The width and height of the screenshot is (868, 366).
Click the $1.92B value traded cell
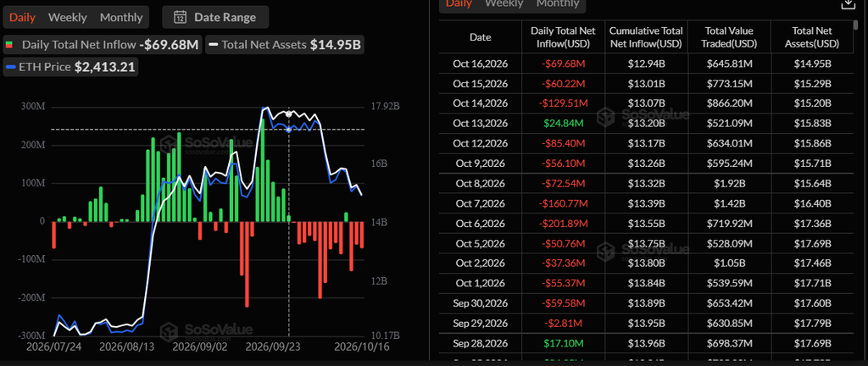[x=729, y=183]
